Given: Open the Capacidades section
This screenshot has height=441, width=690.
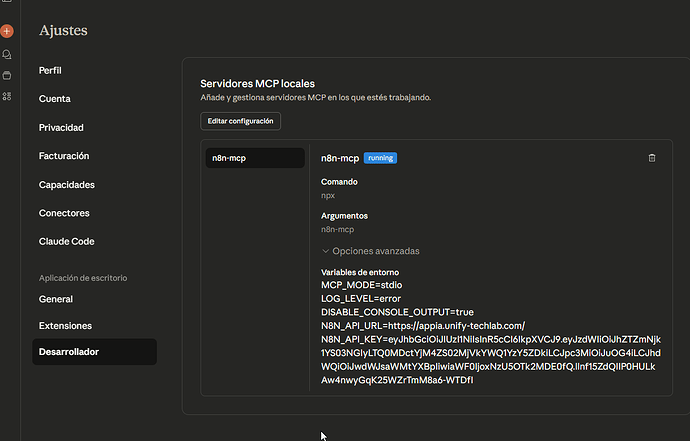Looking at the screenshot, I should tap(66, 185).
